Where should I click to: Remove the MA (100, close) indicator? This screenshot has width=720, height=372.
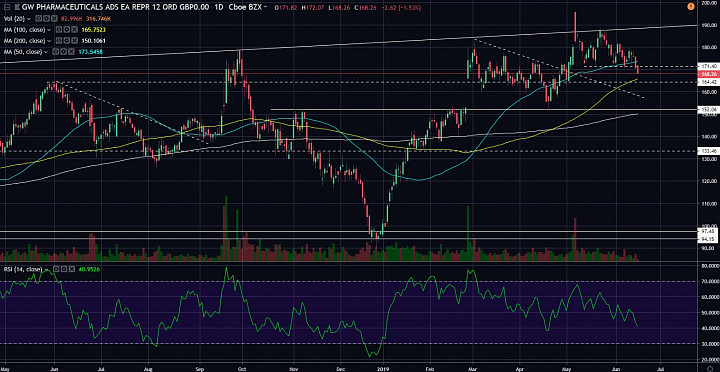tap(74, 29)
